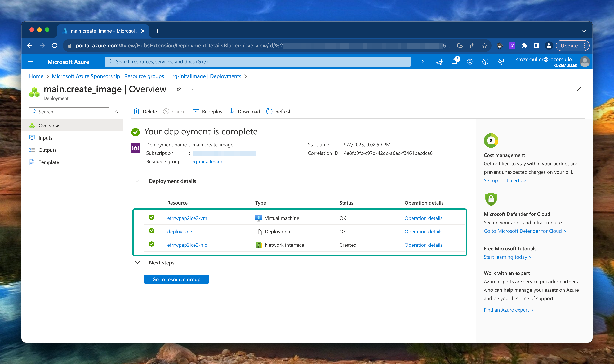Open the feedback icon in header
Viewport: 614px width, 364px height.
(x=501, y=62)
